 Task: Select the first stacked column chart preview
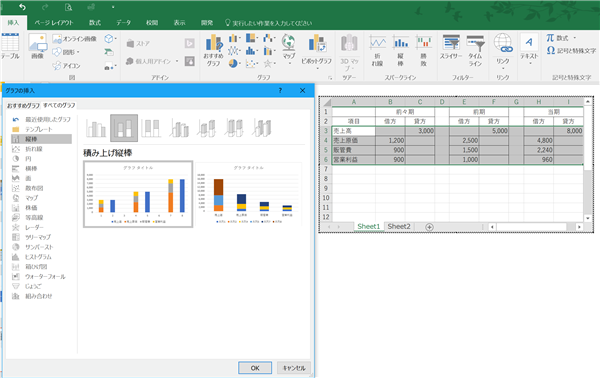tap(138, 194)
